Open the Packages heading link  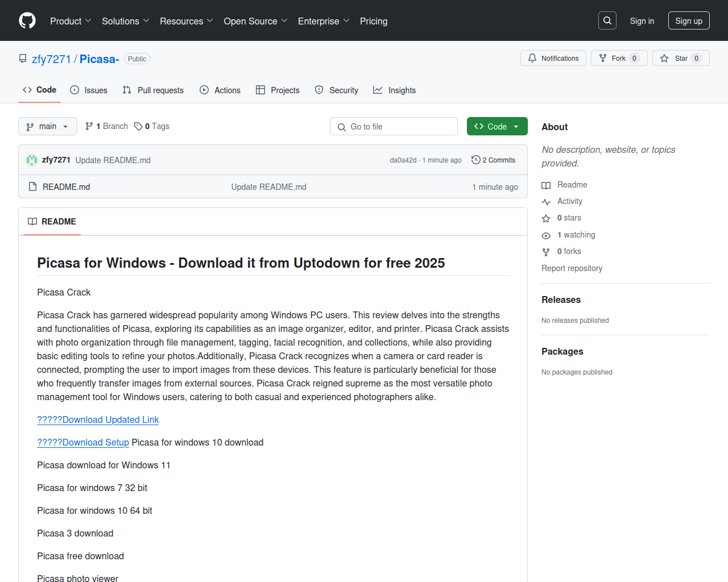pyautogui.click(x=562, y=351)
